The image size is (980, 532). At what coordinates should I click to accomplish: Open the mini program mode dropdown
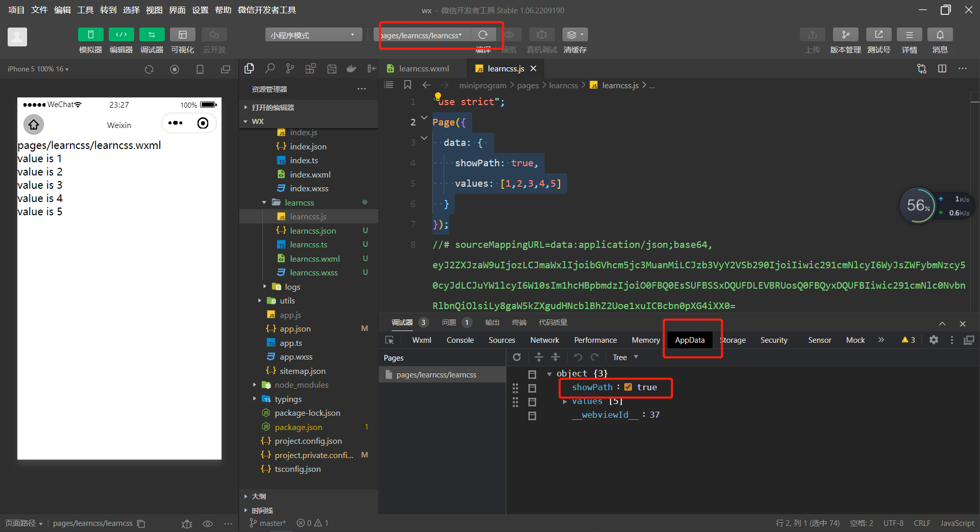(x=313, y=35)
